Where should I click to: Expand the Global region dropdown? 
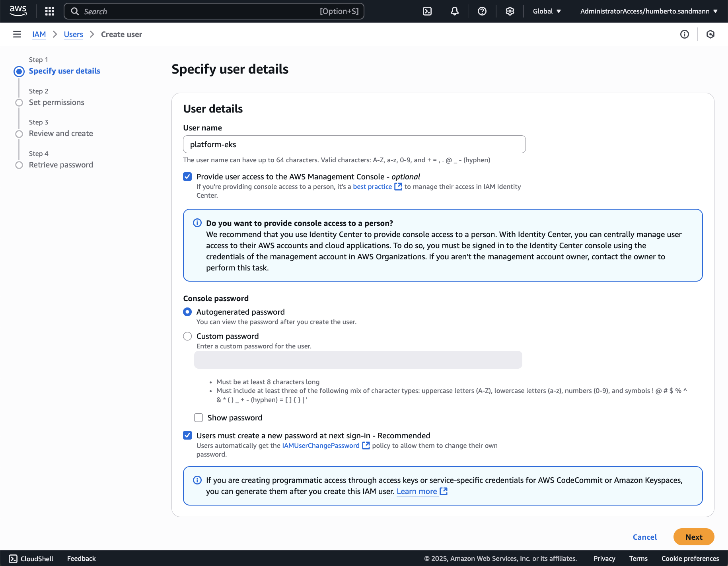(547, 11)
